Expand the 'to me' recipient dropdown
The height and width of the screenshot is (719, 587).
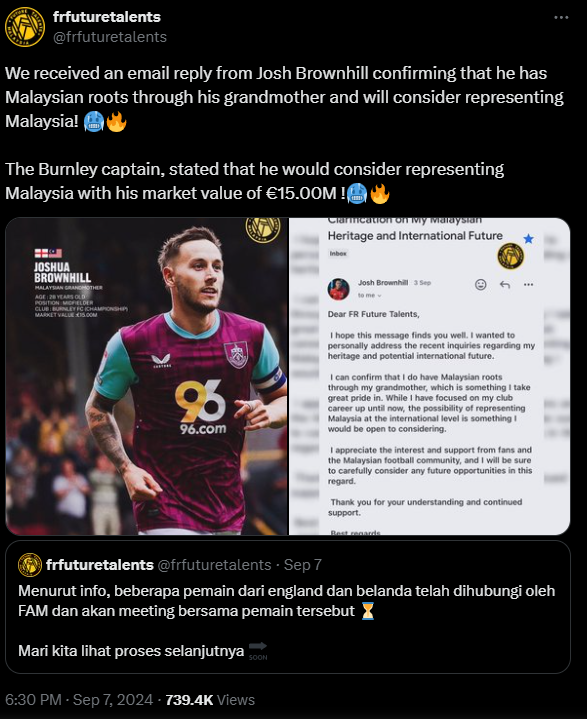tap(369, 295)
